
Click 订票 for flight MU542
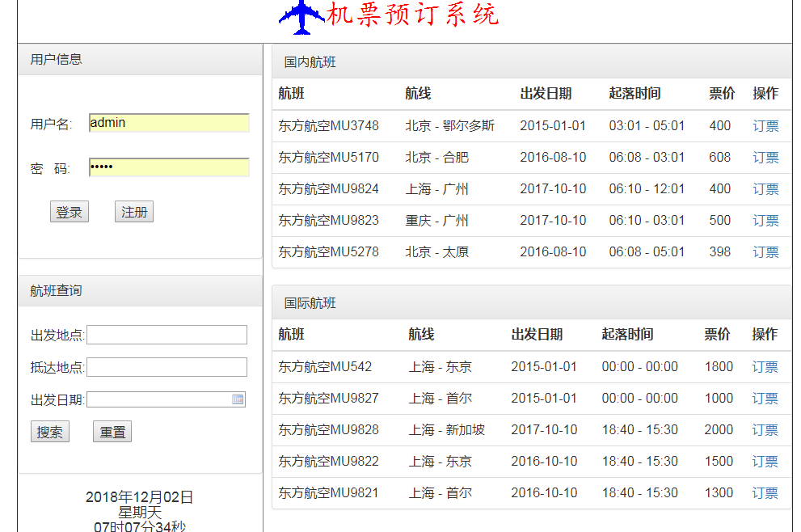765,367
